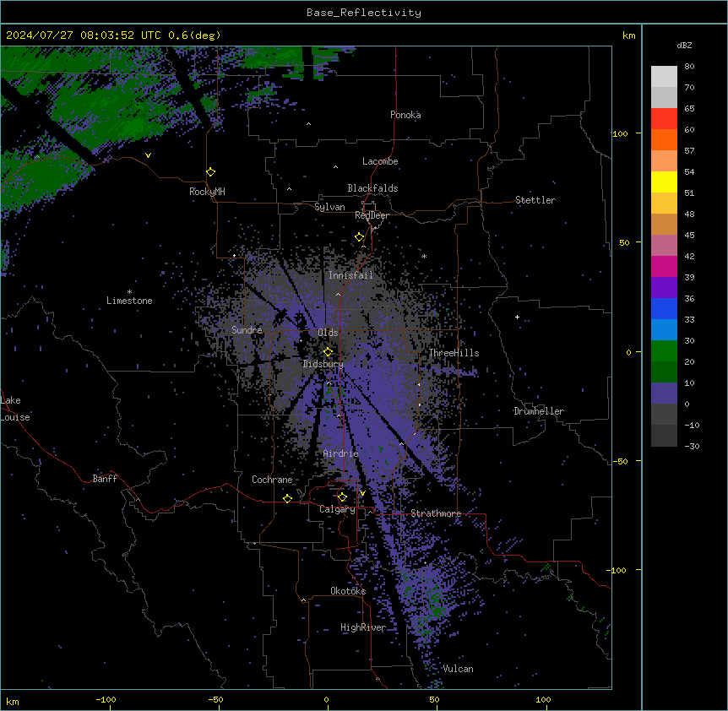This screenshot has width=728, height=711.
Task: Click the Banff label
Action: [x=105, y=479]
